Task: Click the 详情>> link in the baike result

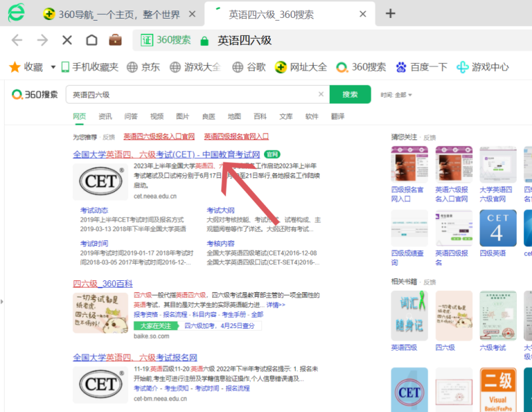Action: [275, 305]
